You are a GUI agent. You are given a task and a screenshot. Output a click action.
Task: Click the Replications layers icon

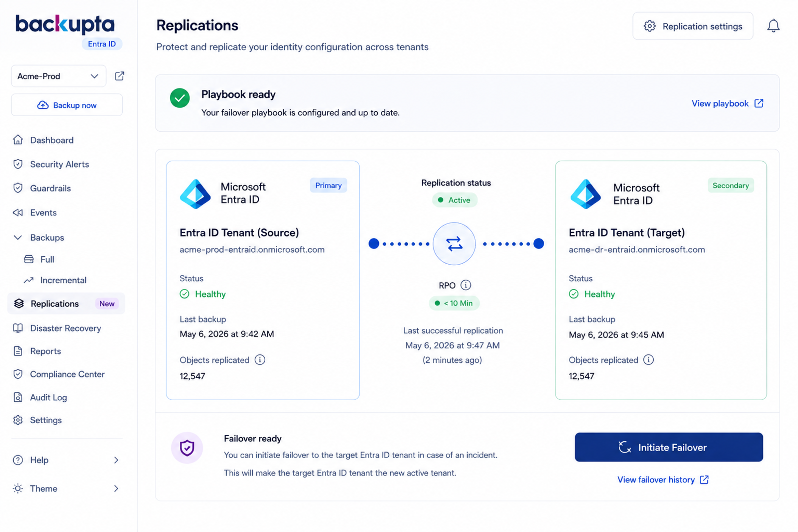pos(19,303)
